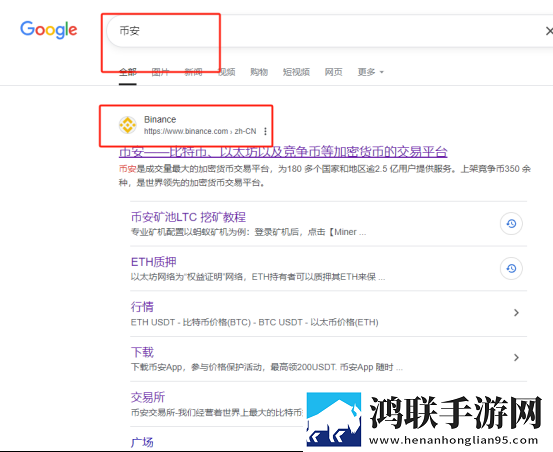Select the 短视频 tab
The height and width of the screenshot is (452, 553).
tap(296, 72)
